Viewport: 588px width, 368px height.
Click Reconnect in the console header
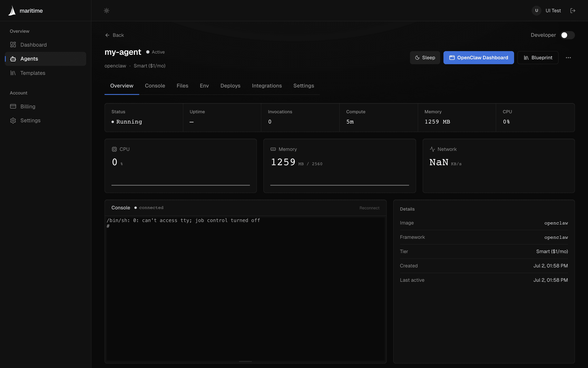pyautogui.click(x=369, y=208)
